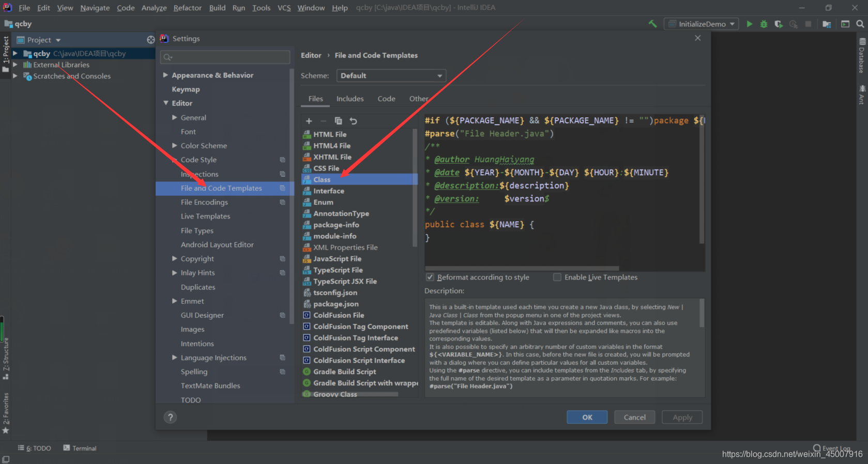Viewport: 868px width, 464px height.
Task: Create template with the plus icon
Action: (x=309, y=121)
